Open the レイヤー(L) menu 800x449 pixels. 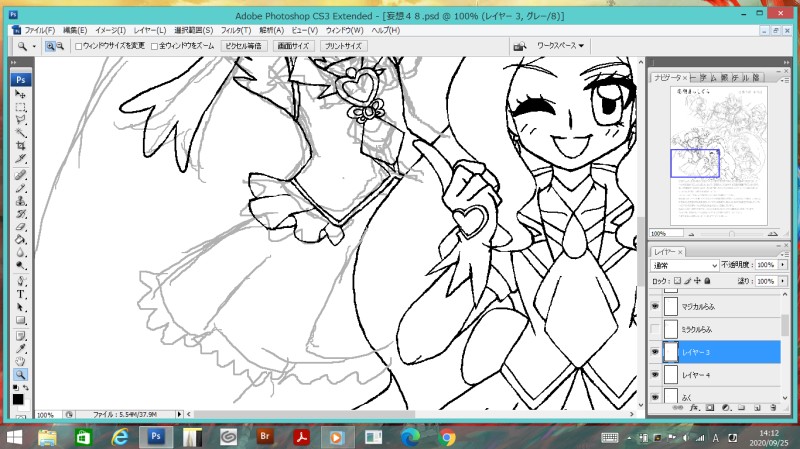tap(150, 31)
